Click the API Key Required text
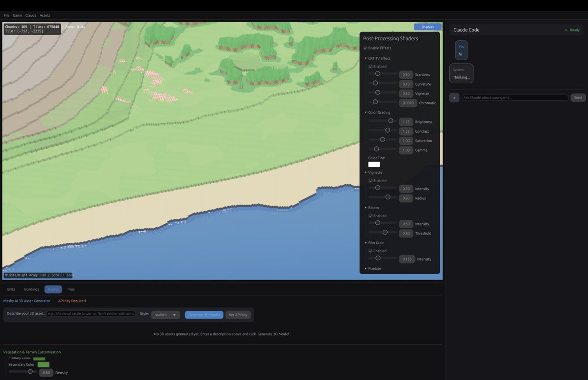The width and height of the screenshot is (588, 380). click(72, 301)
